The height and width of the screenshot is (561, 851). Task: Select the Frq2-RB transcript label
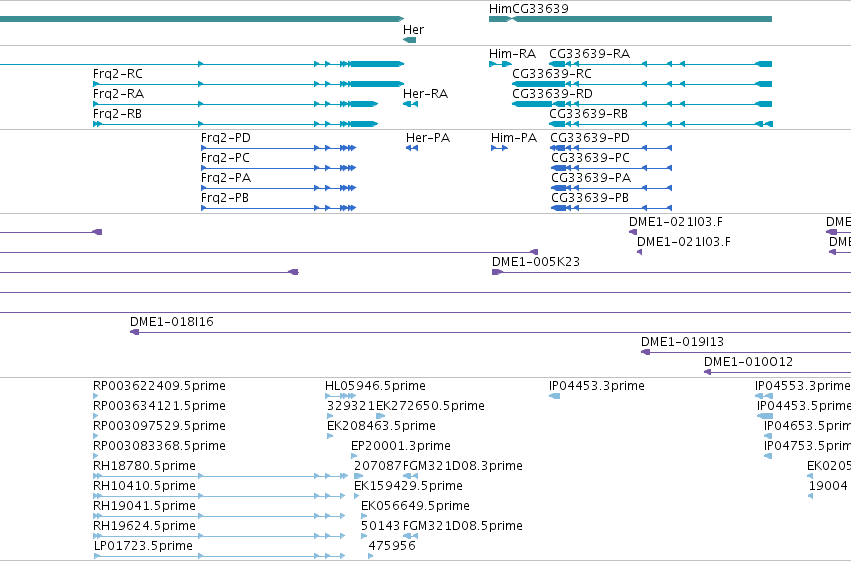(117, 114)
